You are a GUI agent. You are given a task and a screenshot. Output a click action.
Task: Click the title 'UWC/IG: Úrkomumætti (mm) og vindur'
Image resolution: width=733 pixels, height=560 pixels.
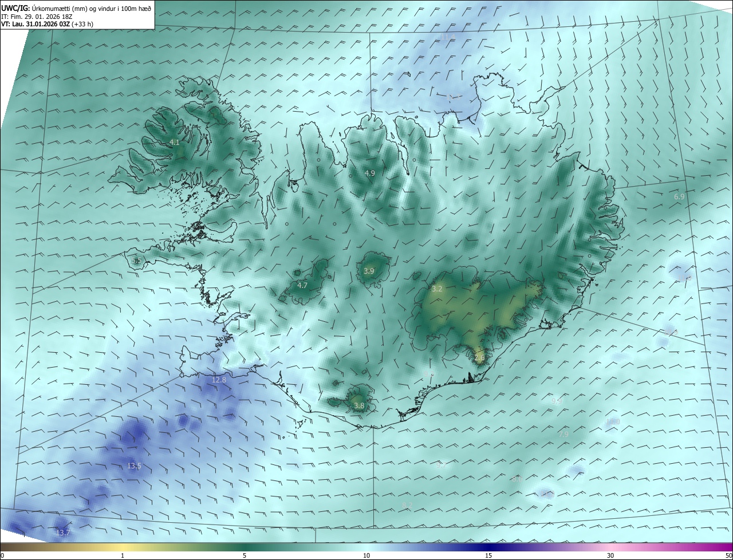click(76, 8)
